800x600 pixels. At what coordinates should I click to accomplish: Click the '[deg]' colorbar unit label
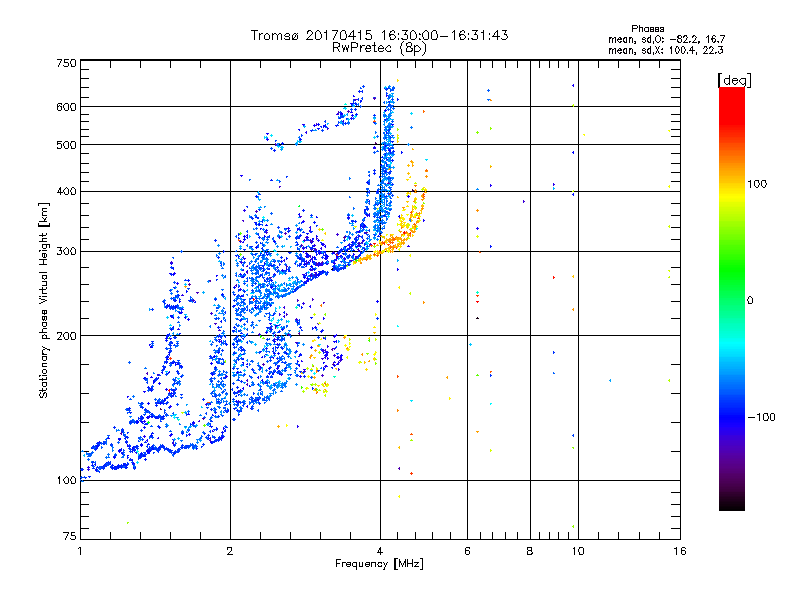click(734, 80)
